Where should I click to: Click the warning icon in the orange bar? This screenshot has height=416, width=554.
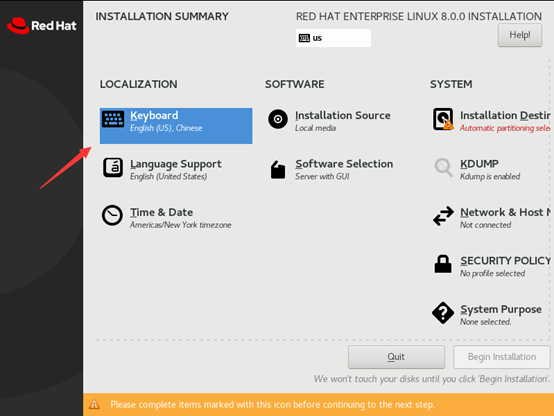pyautogui.click(x=94, y=404)
